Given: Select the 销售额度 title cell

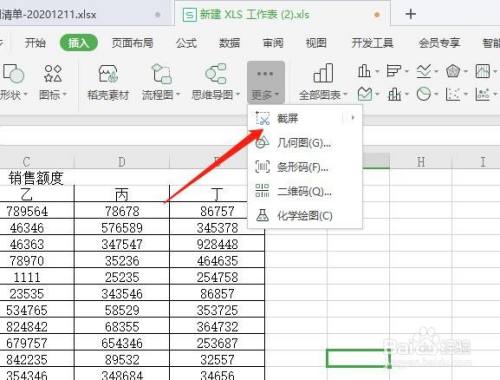Looking at the screenshot, I should [x=36, y=177].
